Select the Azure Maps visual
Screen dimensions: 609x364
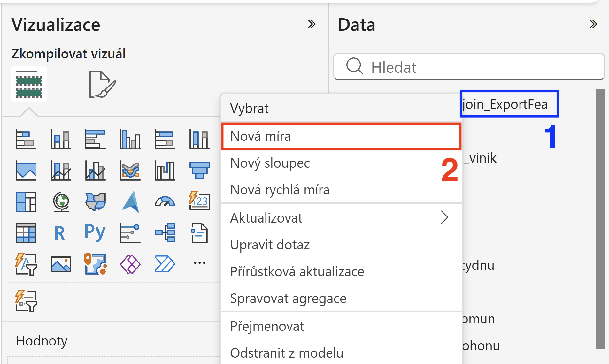[x=130, y=202]
